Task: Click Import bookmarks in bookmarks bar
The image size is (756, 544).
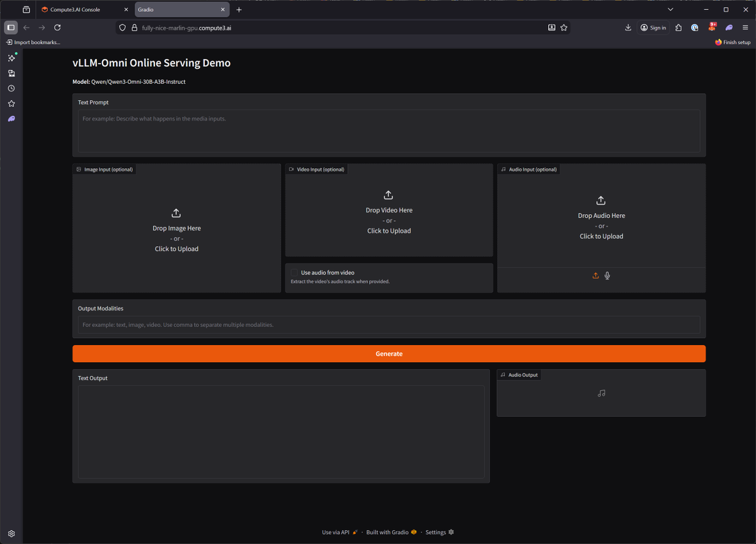Action: [33, 42]
